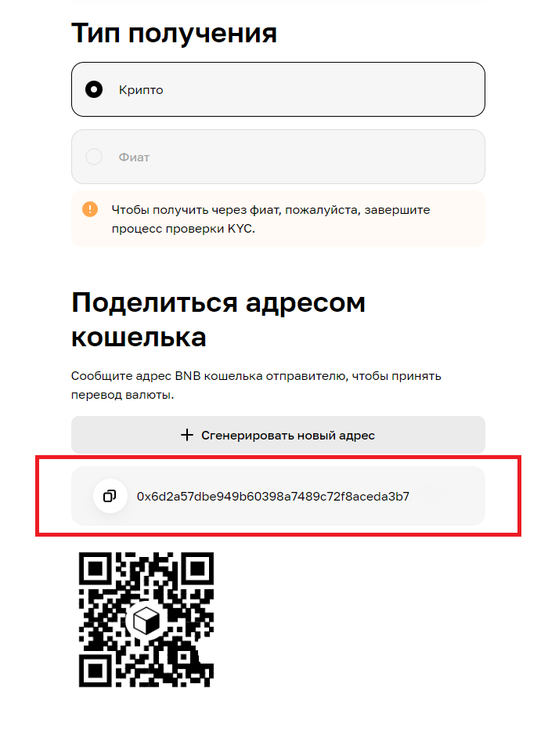Click the KYC verification warning message
Viewport: 548px width, 756px height.
click(x=271, y=219)
